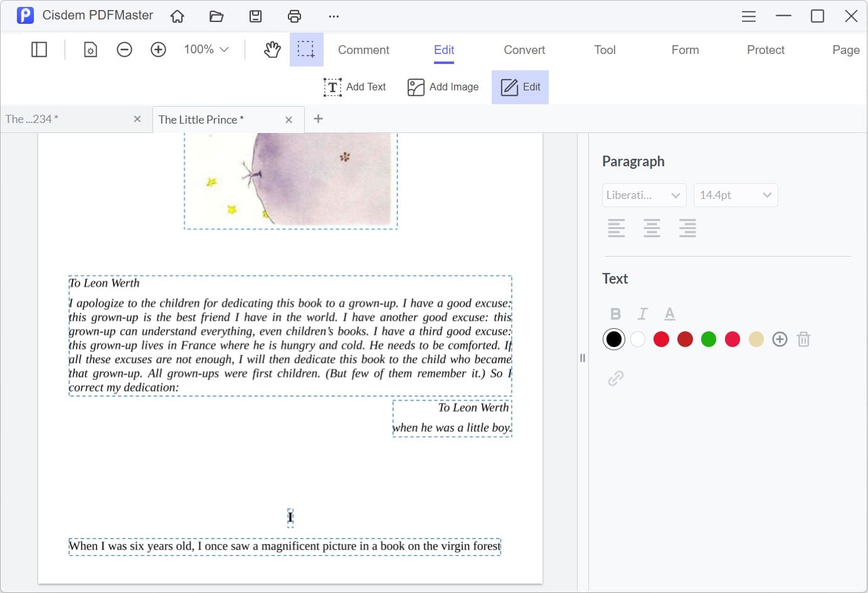Zoom out with the minus icon

click(124, 49)
